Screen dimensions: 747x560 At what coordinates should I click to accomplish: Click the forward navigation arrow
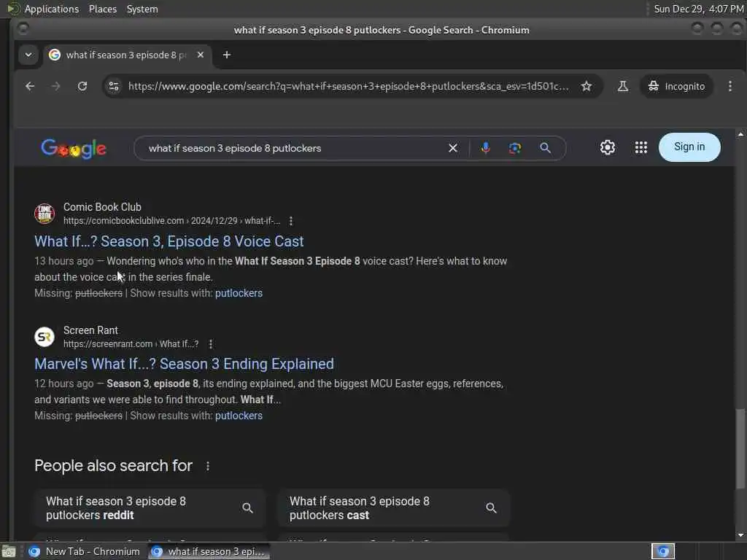[x=55, y=86]
